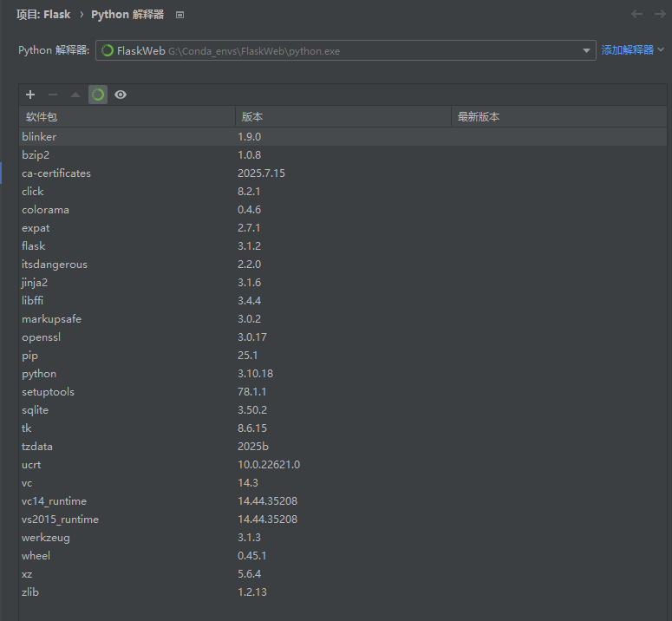Click the 最新版本 column header

pos(559,116)
